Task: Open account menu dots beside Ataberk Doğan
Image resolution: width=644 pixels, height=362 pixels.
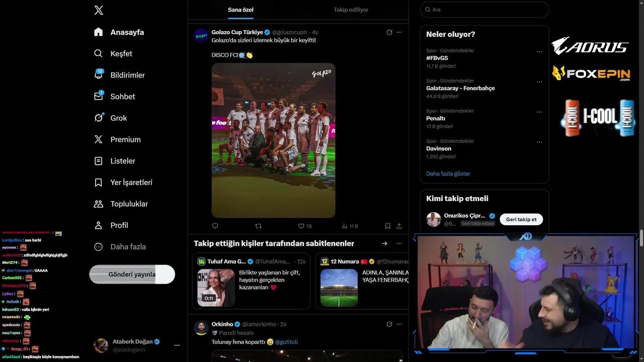Action: pyautogui.click(x=177, y=345)
